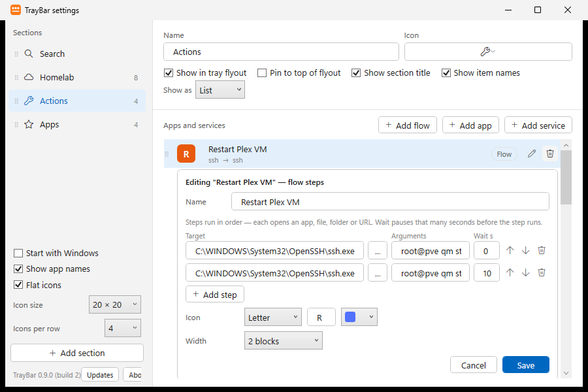
Task: Select the Search section
Action: 77,54
